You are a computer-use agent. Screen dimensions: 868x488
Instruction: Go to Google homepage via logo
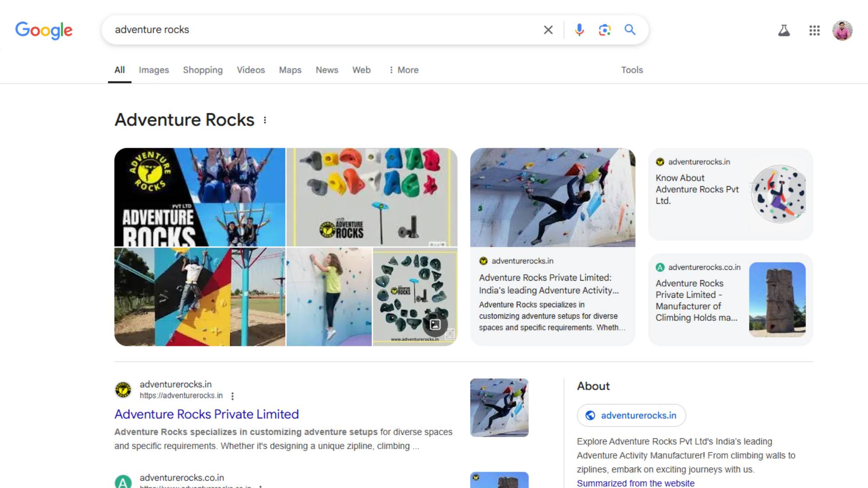tap(44, 30)
